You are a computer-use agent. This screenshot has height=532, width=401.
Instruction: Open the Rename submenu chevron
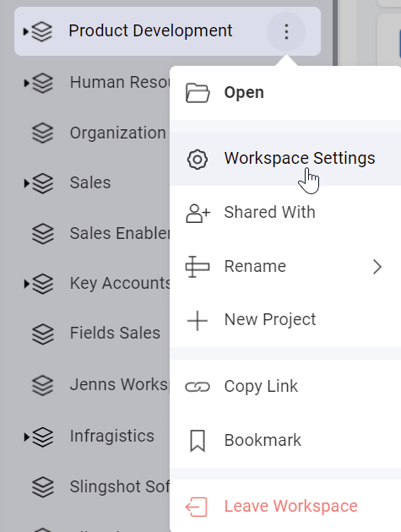point(377,267)
